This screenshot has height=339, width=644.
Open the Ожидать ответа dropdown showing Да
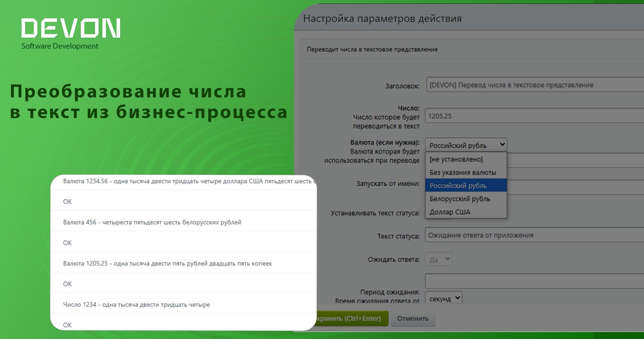(439, 259)
